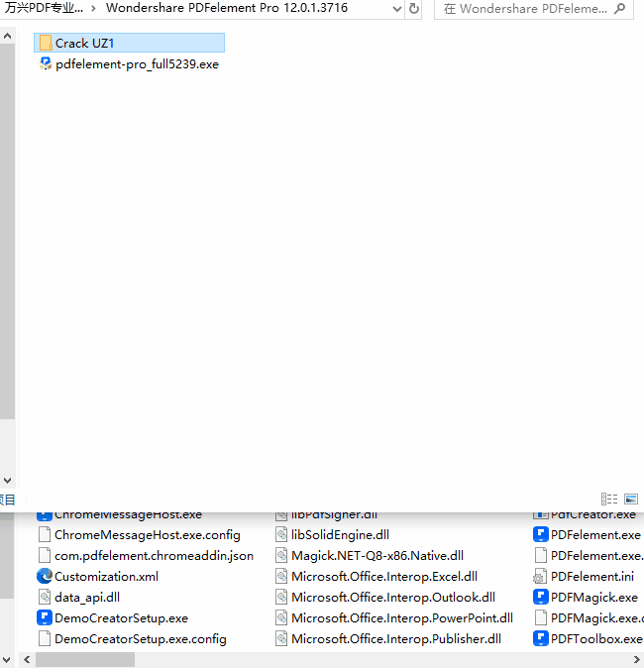Viewport: 644px width, 668px height.
Task: Click the horizontal scrollbar thumb at bottom
Action: [84, 659]
